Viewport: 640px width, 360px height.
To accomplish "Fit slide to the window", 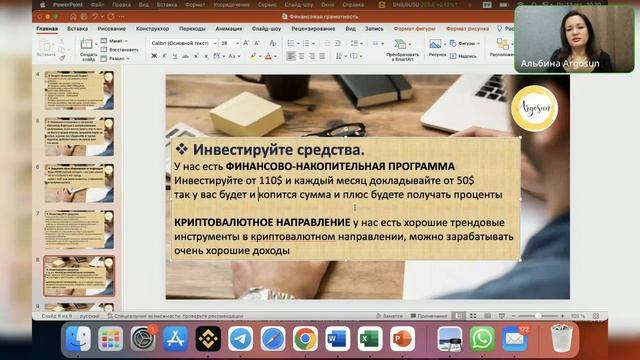I will pyautogui.click(x=596, y=316).
